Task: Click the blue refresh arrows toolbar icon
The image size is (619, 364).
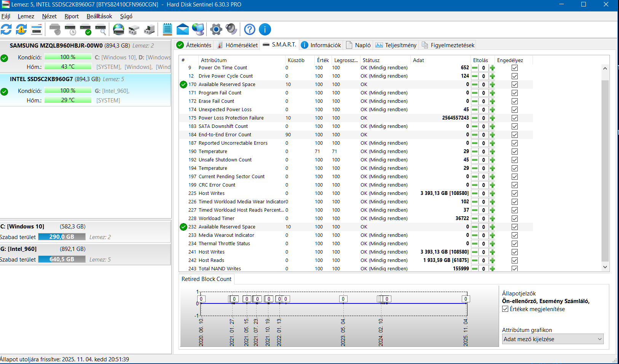Action: pyautogui.click(x=6, y=29)
